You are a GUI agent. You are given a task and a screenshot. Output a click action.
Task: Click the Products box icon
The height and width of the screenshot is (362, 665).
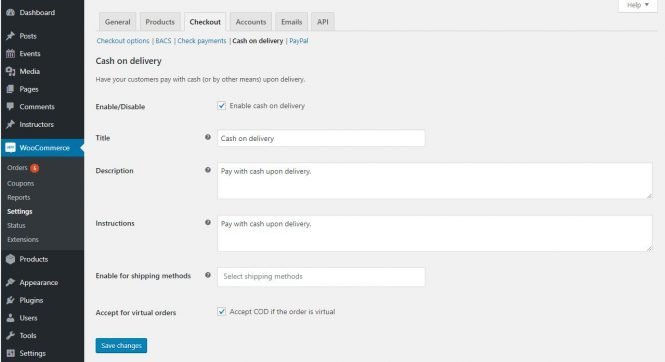tap(10, 259)
